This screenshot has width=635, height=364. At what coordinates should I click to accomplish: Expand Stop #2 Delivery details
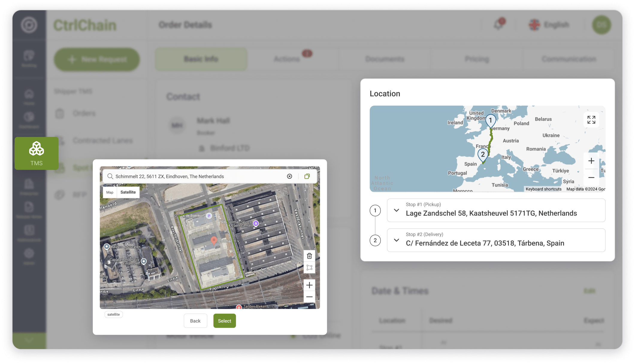(396, 240)
